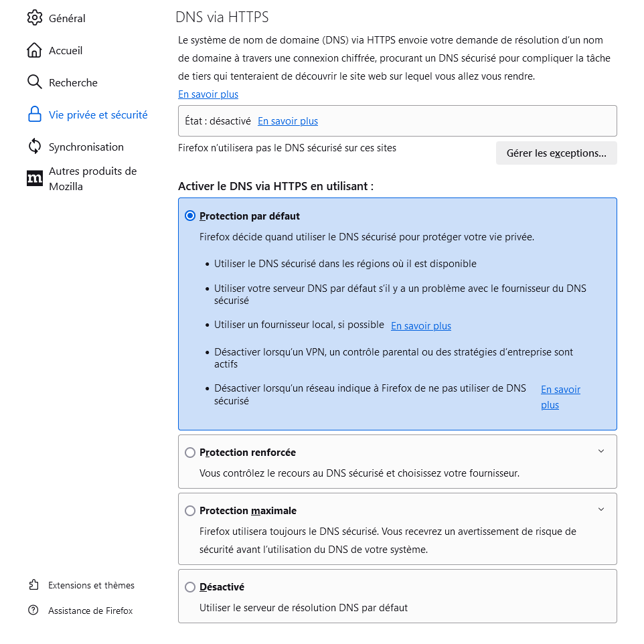
Task: Expand the Protection maximale section chevron
Action: 600,509
